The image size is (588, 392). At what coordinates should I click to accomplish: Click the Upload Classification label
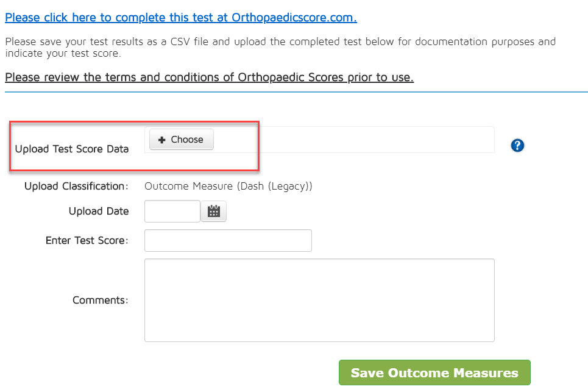click(x=76, y=186)
